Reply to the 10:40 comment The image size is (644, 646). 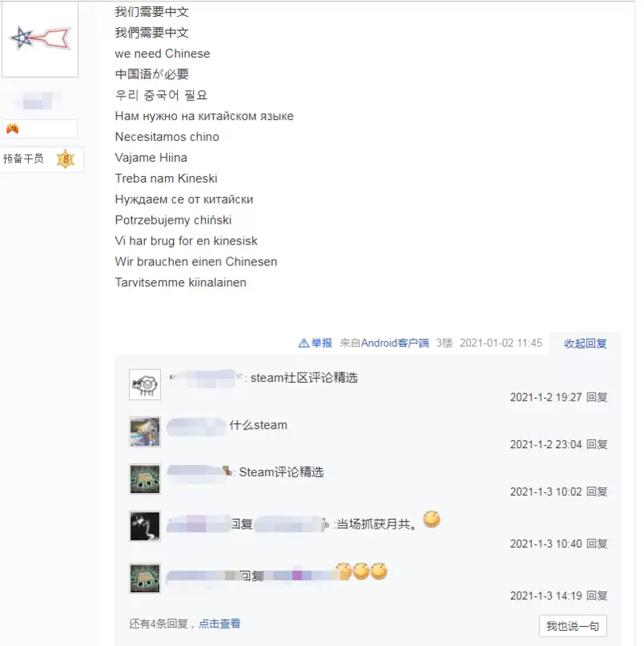click(597, 544)
